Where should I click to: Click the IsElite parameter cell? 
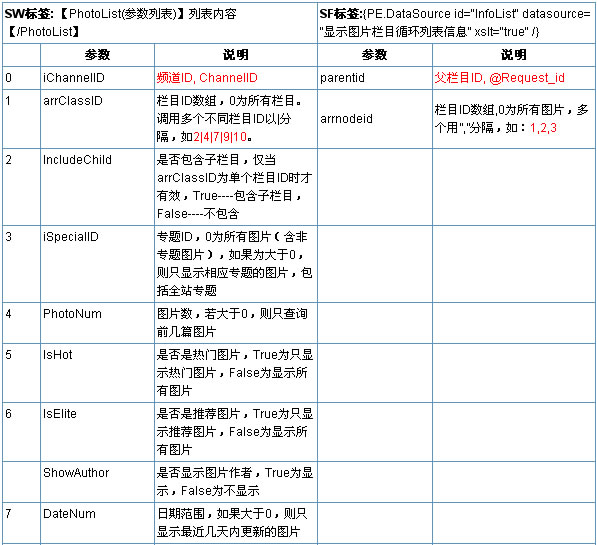[97, 432]
